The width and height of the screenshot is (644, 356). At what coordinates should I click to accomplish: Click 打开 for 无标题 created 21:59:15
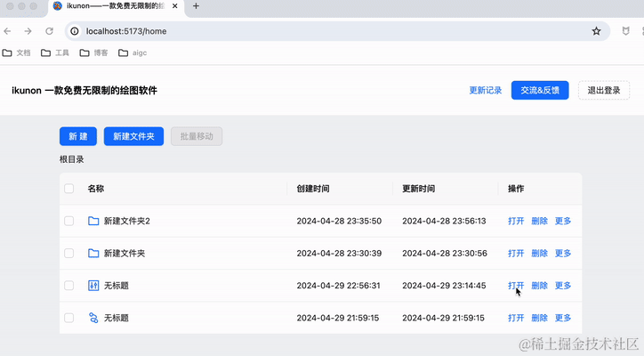coord(516,318)
